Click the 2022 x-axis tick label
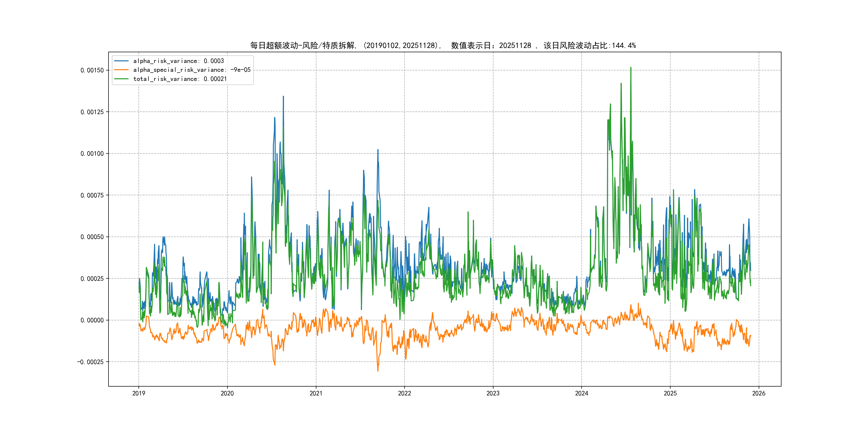868x434 pixels. pos(404,393)
